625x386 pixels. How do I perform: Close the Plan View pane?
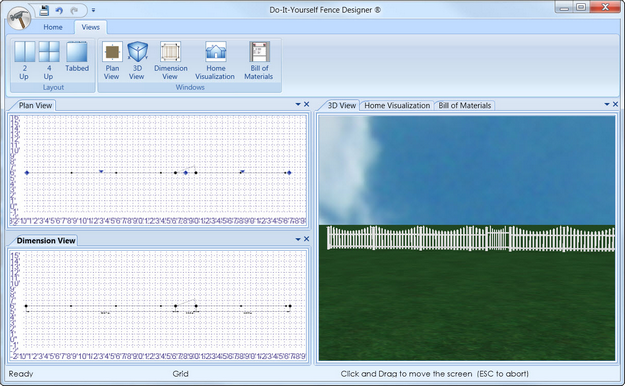(307, 104)
